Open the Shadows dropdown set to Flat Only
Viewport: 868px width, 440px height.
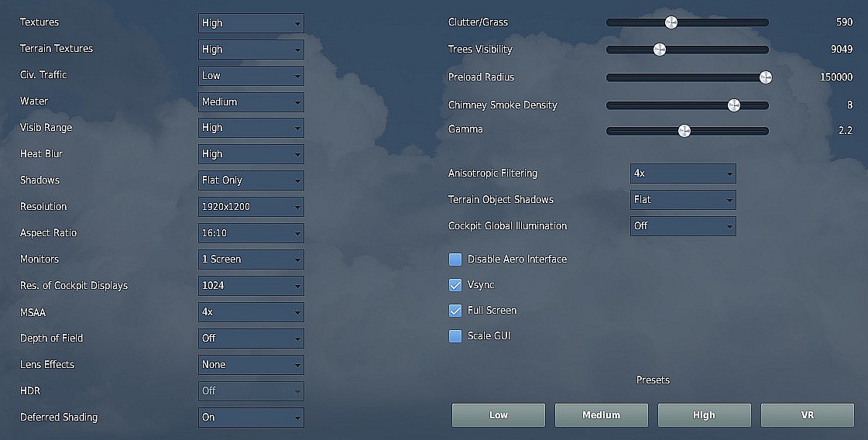pos(251,180)
